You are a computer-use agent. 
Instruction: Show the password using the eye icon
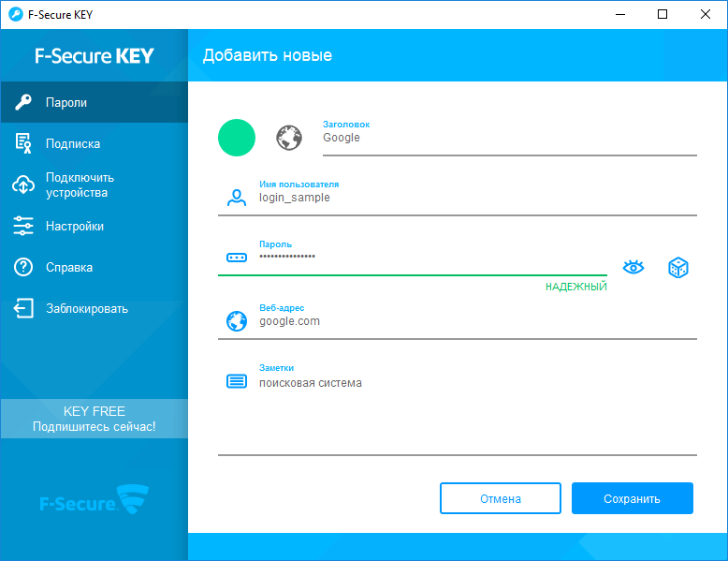pyautogui.click(x=633, y=267)
